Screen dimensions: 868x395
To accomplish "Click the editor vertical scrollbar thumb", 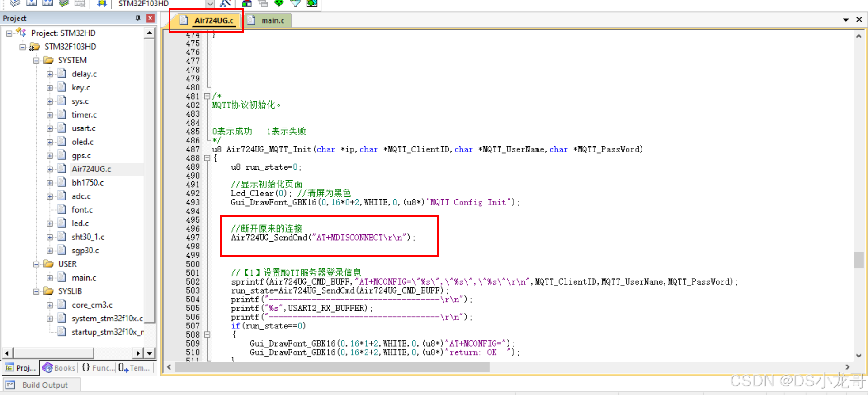I will (859, 260).
